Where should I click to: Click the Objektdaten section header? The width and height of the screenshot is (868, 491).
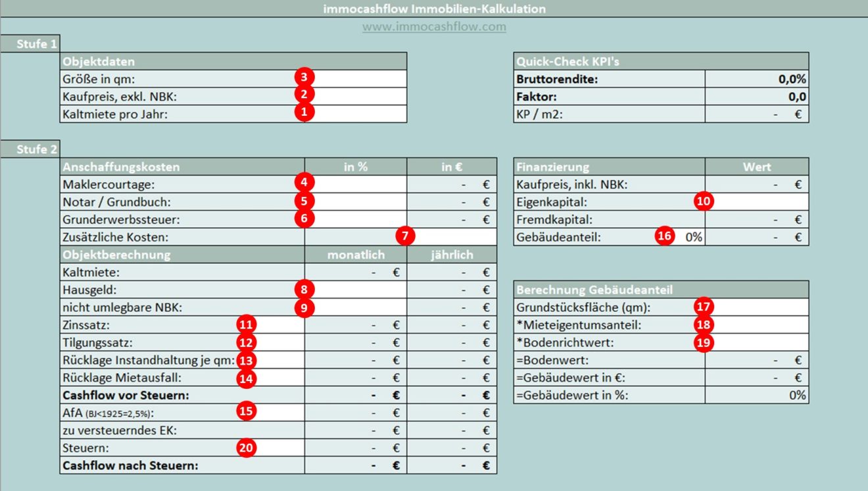(x=233, y=61)
